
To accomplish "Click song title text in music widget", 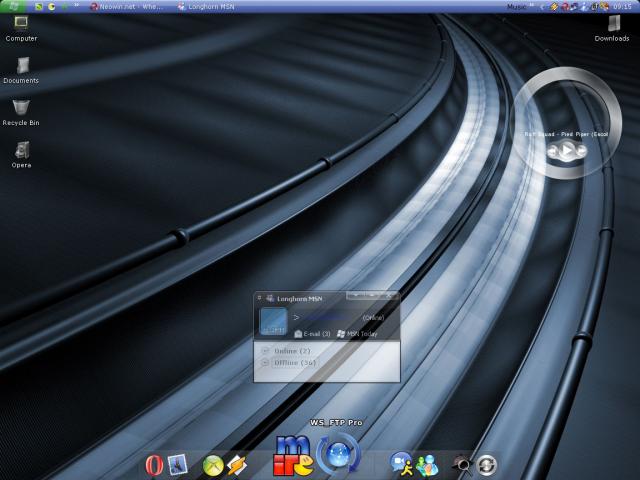I will click(x=566, y=134).
